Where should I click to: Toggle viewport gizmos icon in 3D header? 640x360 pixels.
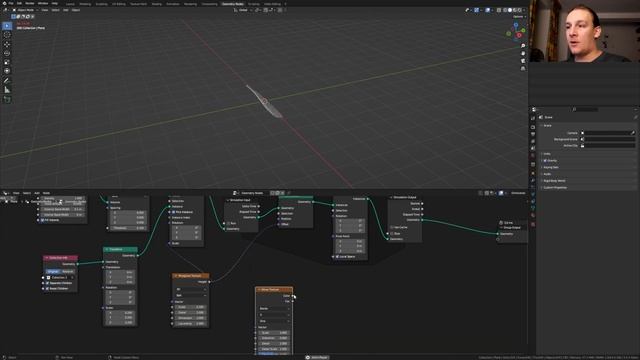(476, 10)
